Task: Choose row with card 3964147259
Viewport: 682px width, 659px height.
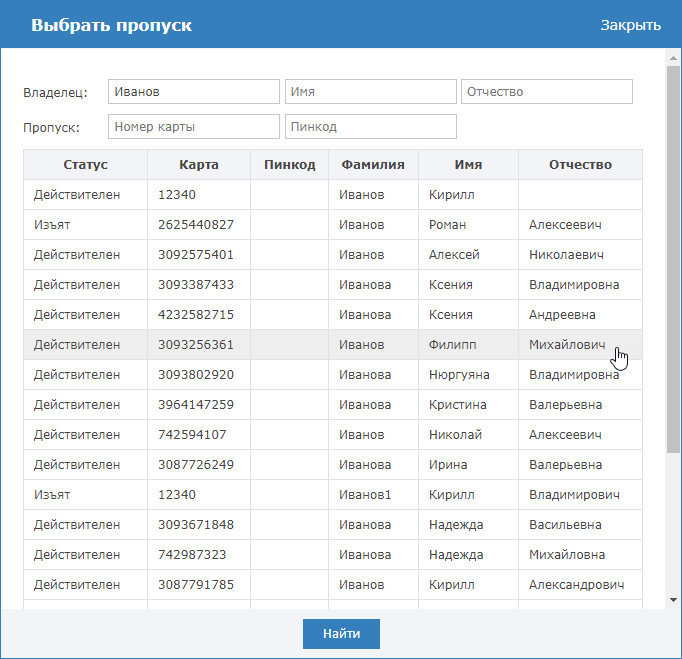Action: 196,405
